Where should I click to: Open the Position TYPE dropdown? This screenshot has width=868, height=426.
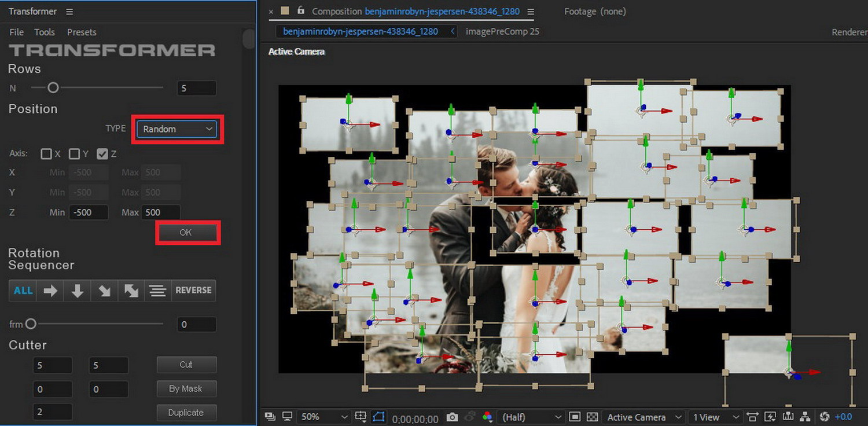click(x=176, y=129)
